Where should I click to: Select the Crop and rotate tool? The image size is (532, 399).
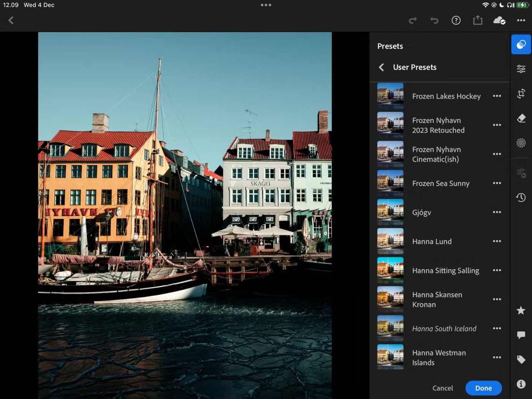coord(521,93)
